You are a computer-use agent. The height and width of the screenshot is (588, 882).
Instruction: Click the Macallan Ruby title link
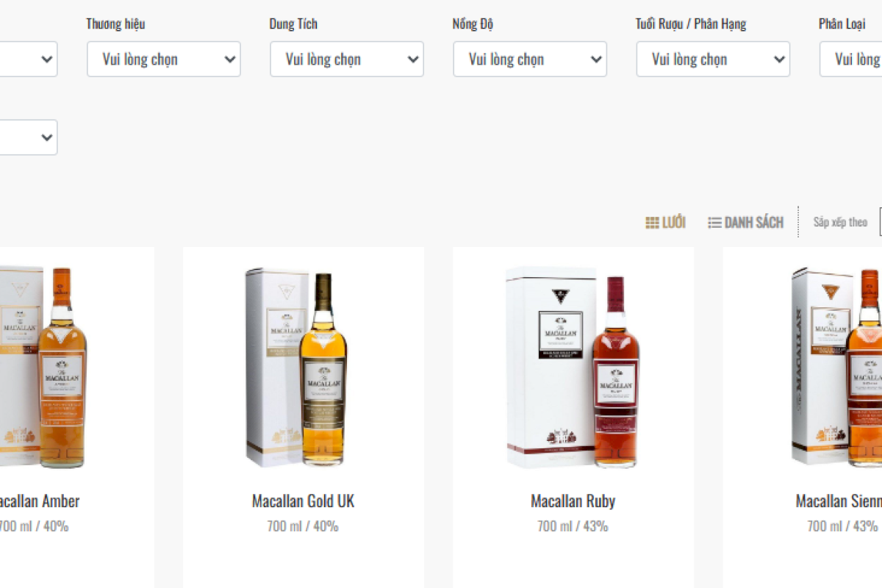coord(573,501)
